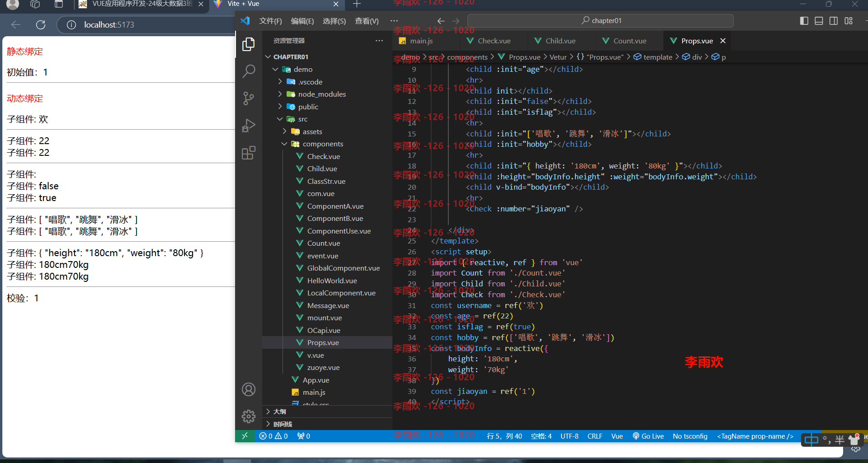Screen dimensions: 868x463
Task: Expand the public folder
Action: [x=327, y=107]
